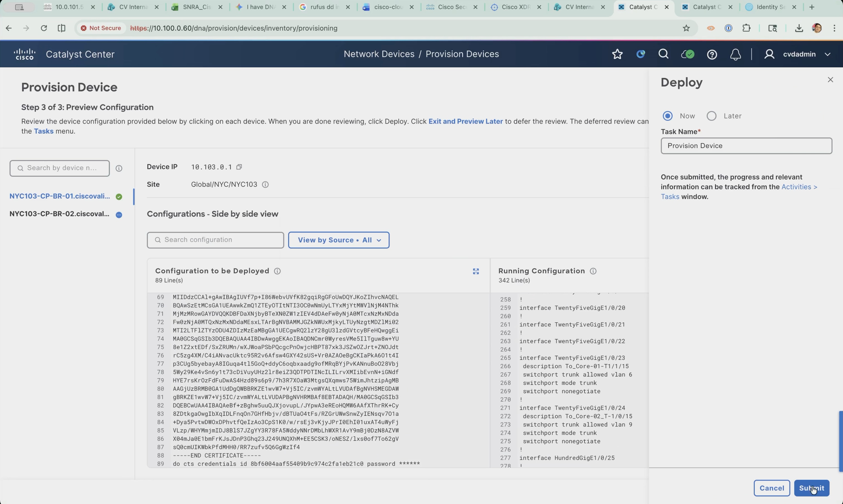Image resolution: width=843 pixels, height=504 pixels.
Task: Click the browser address bar URL
Action: click(x=234, y=28)
